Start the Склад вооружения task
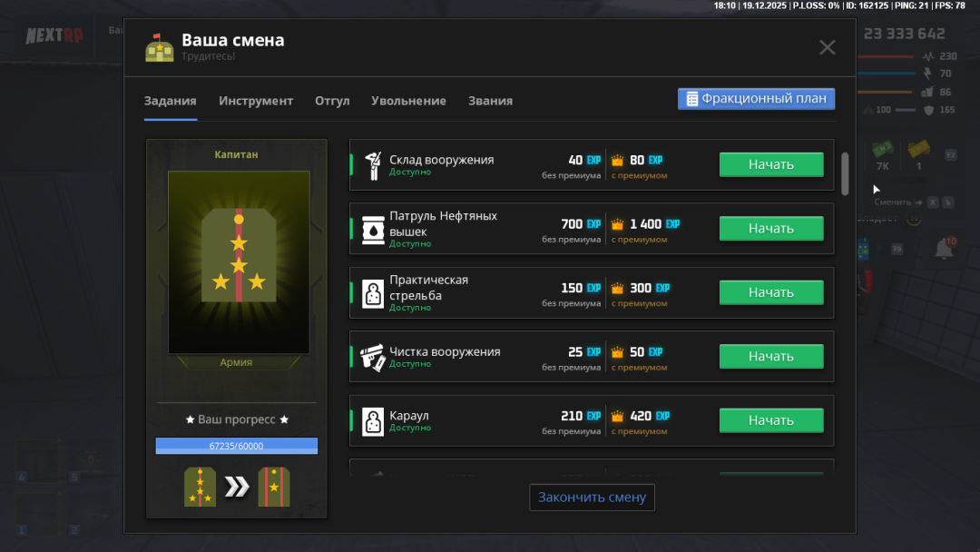 [x=770, y=164]
